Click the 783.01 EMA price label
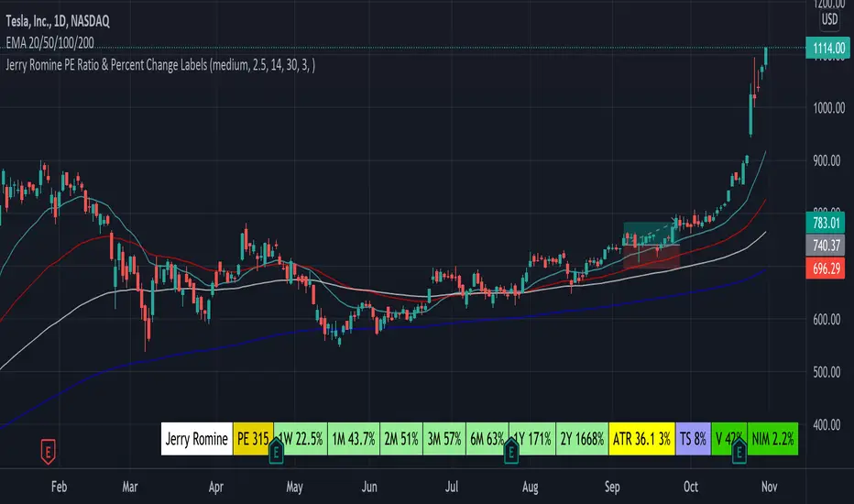The height and width of the screenshot is (504, 854). [x=828, y=221]
